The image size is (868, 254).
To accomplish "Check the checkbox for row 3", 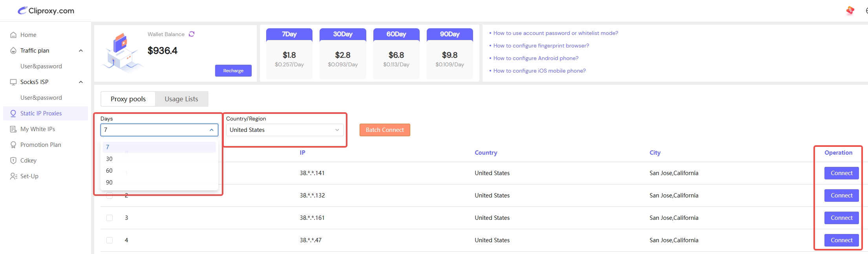I will coord(110,218).
